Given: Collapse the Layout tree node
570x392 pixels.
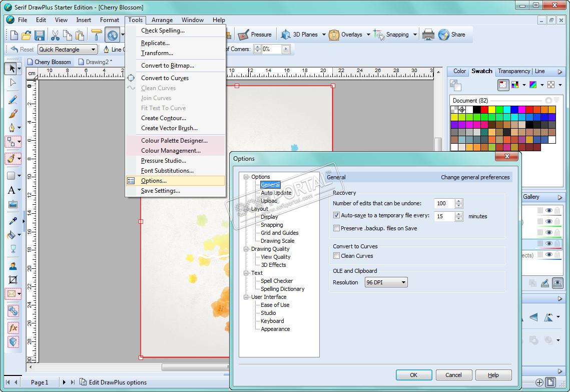Looking at the screenshot, I should (x=246, y=209).
